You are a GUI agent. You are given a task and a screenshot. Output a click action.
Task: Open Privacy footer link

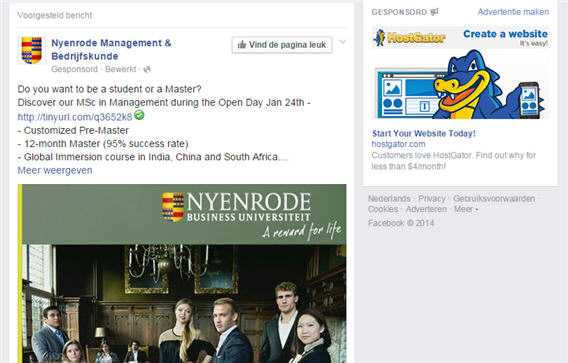431,199
